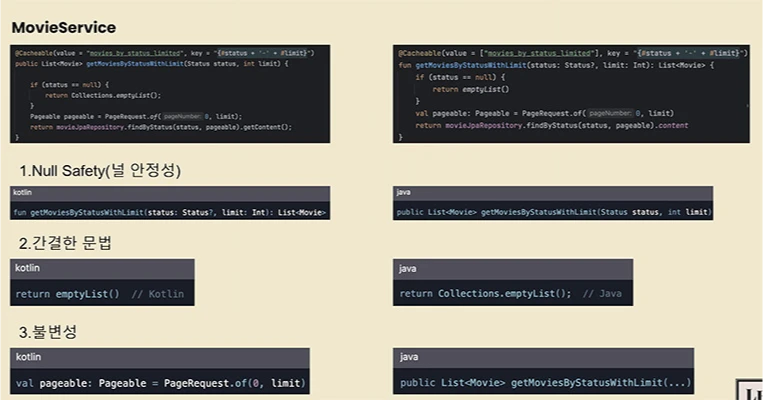Click the java label under Null Safety
The width and height of the screenshot is (763, 400).
pyautogui.click(x=405, y=192)
